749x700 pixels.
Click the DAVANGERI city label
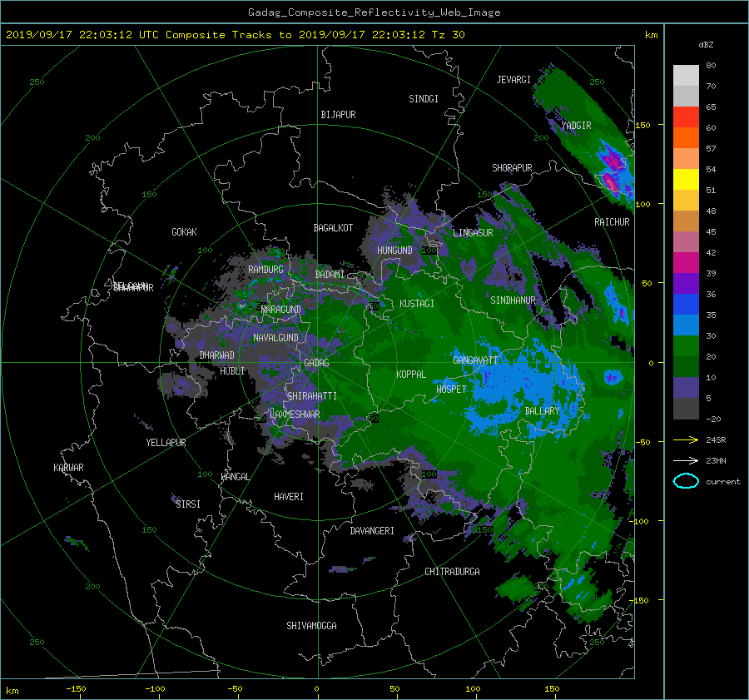point(372,531)
